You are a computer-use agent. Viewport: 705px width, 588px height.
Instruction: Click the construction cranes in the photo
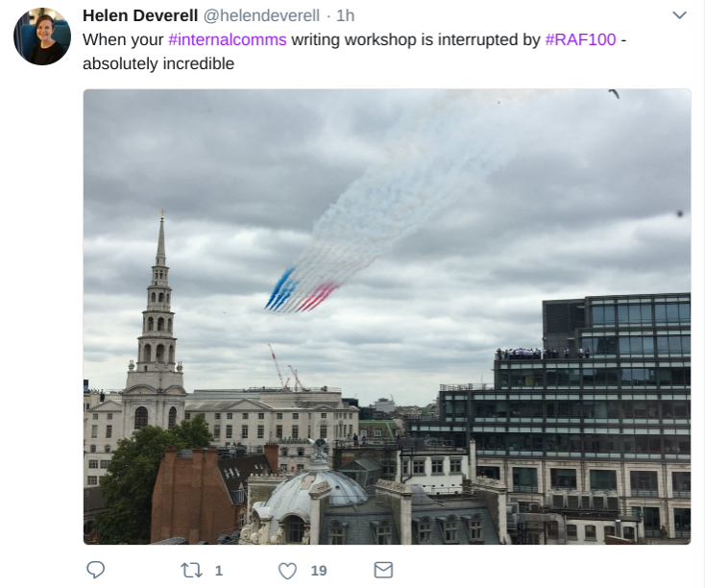tap(286, 367)
